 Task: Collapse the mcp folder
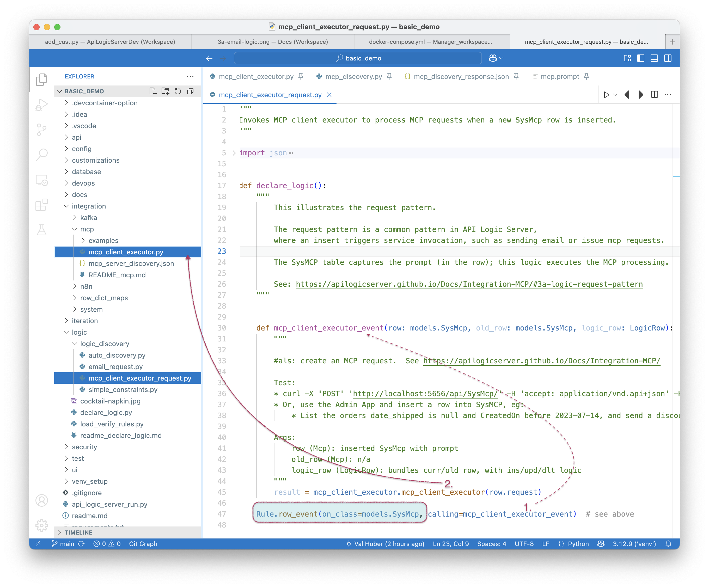(x=75, y=229)
